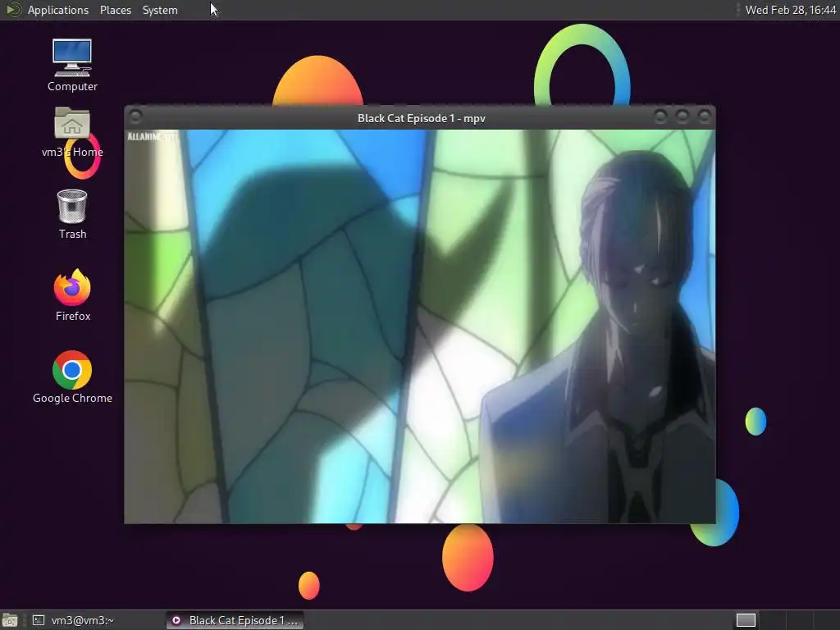Open the mpv window menu button
The width and height of the screenshot is (840, 630).
(135, 116)
